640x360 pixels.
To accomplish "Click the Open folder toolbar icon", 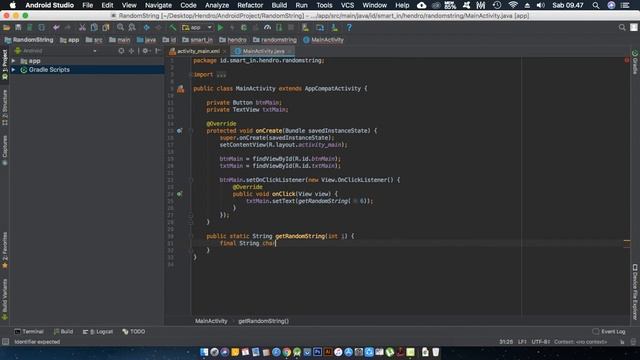I will [7, 27].
